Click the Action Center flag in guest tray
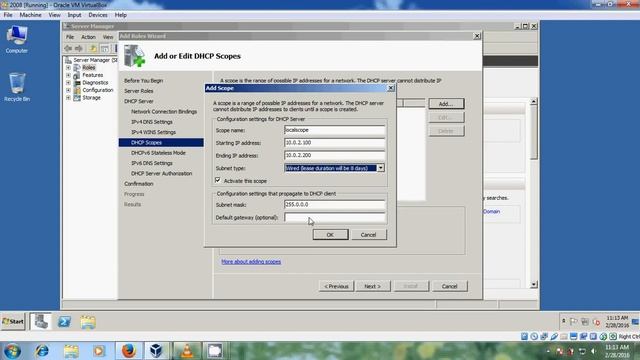The width and height of the screenshot is (640, 360). pyautogui.click(x=574, y=322)
